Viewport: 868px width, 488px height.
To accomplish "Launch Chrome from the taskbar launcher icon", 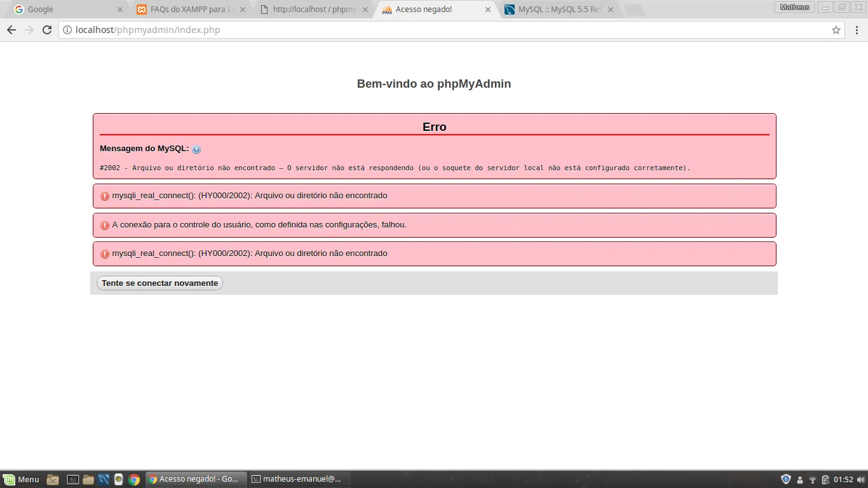I will (x=134, y=480).
